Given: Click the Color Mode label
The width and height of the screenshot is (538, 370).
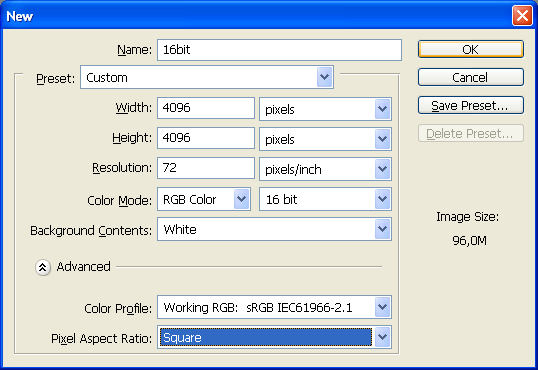Looking at the screenshot, I should (x=119, y=200).
